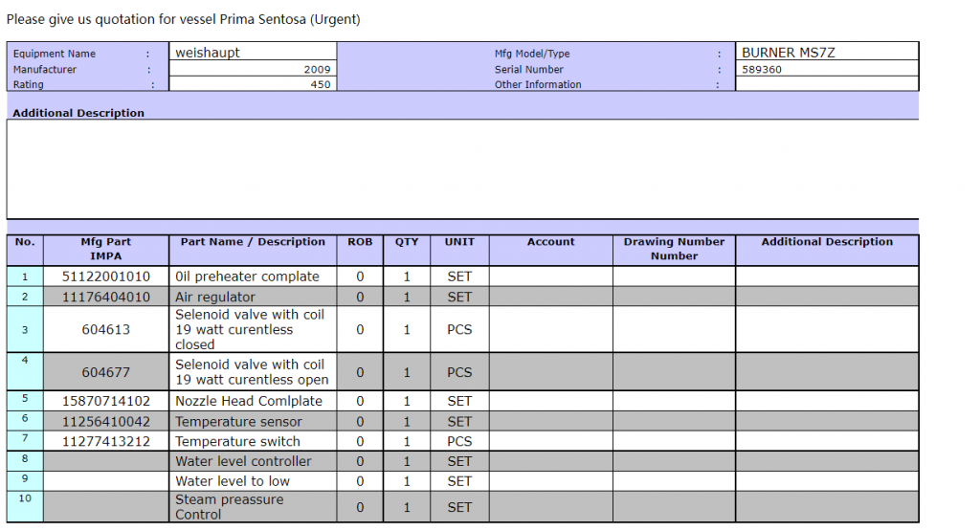Select the Steam preassure Control description cell
Image resolution: width=980 pixels, height=531 pixels.
click(x=253, y=507)
